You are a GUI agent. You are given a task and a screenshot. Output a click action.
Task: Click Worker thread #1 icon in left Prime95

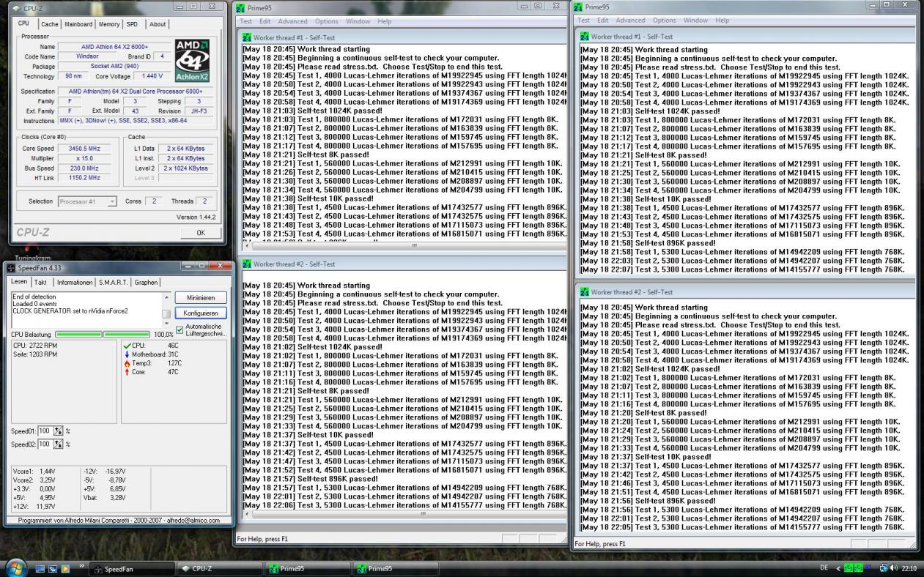coord(247,37)
